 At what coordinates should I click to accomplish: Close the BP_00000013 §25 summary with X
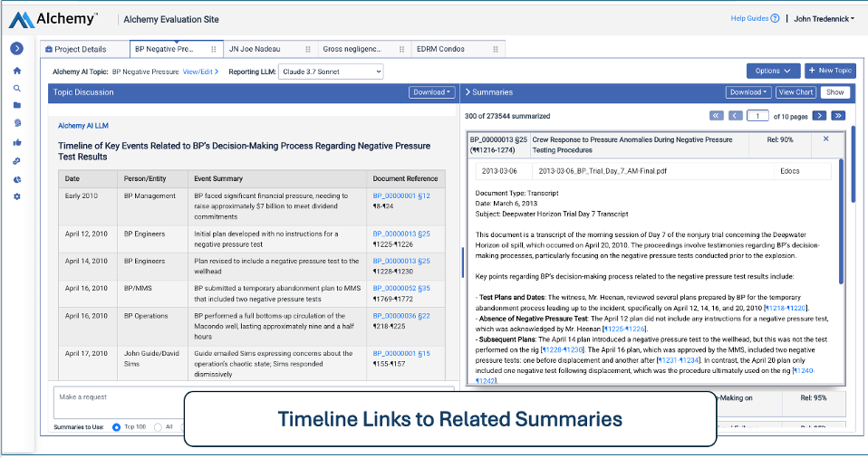tap(826, 139)
